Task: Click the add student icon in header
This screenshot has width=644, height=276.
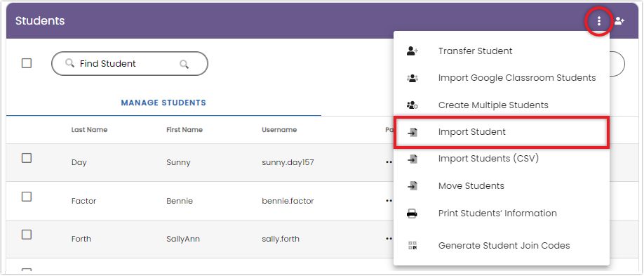Action: tap(619, 21)
